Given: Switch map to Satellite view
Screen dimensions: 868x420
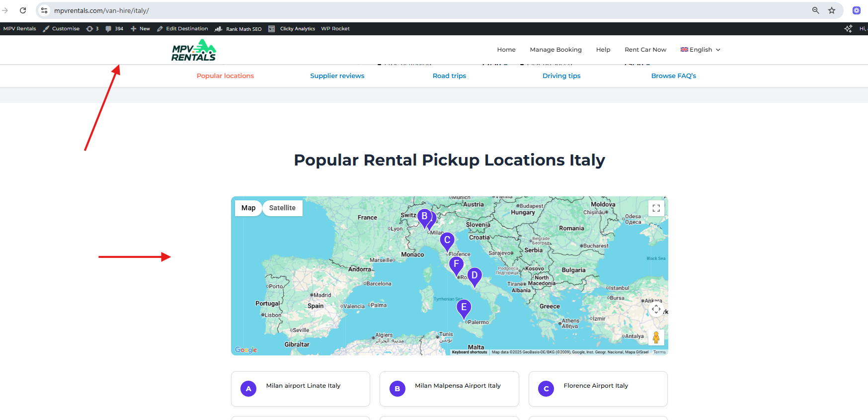Looking at the screenshot, I should coord(282,208).
